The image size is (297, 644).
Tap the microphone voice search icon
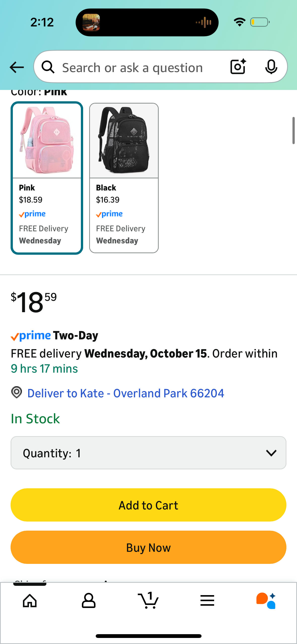pyautogui.click(x=271, y=67)
